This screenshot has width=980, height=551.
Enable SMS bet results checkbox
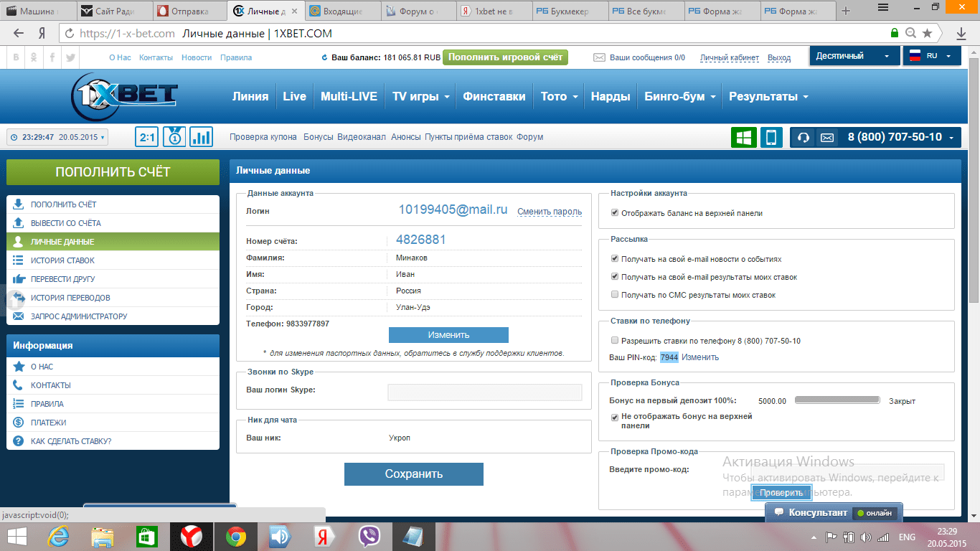tap(614, 295)
